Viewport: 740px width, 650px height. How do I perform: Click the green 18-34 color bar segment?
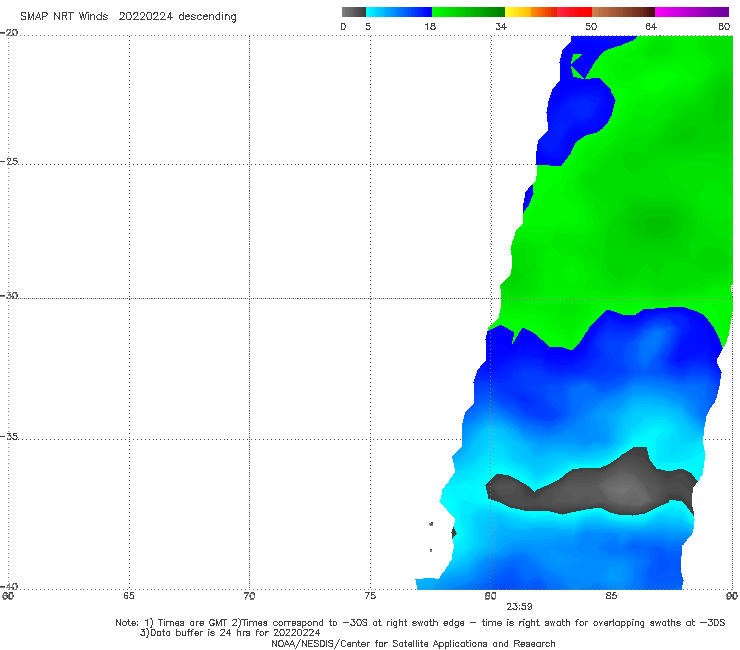point(468,12)
